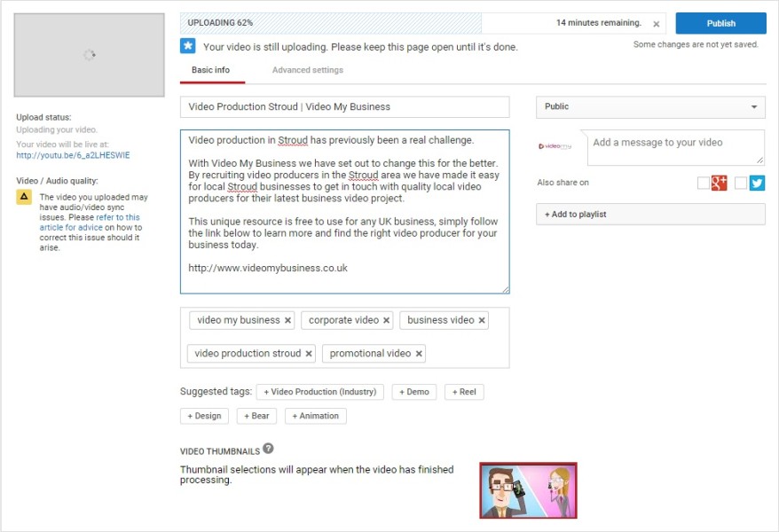Cancel the upload with the X icon
Image resolution: width=779 pixels, height=532 pixels.
[x=657, y=24]
